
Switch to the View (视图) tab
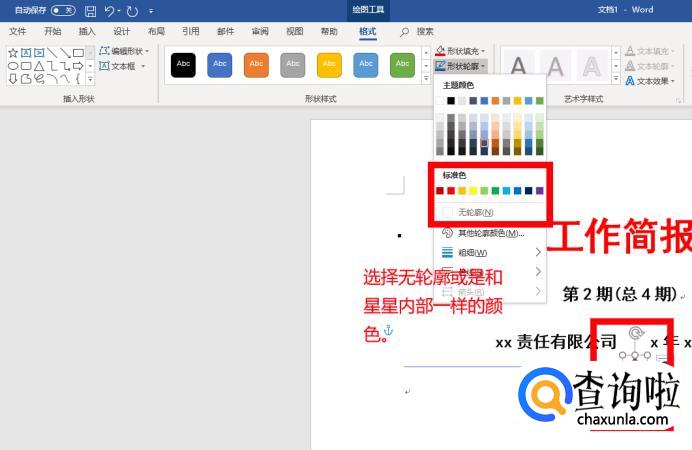(x=294, y=31)
